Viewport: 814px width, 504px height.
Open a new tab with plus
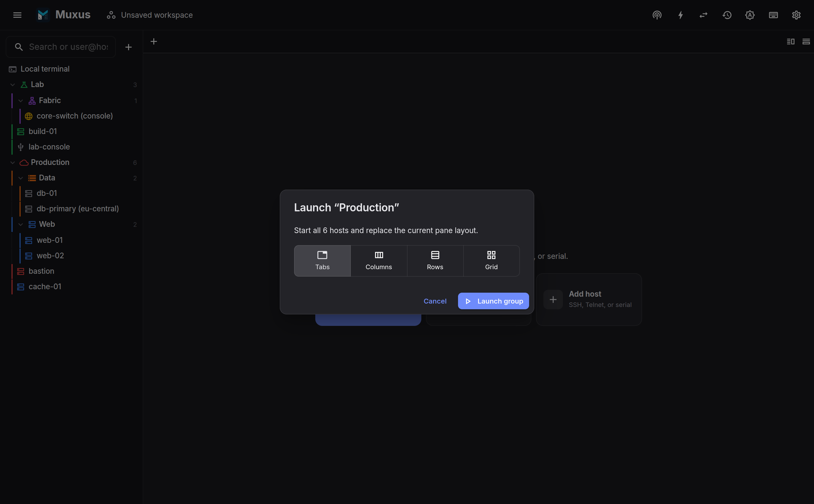154,42
